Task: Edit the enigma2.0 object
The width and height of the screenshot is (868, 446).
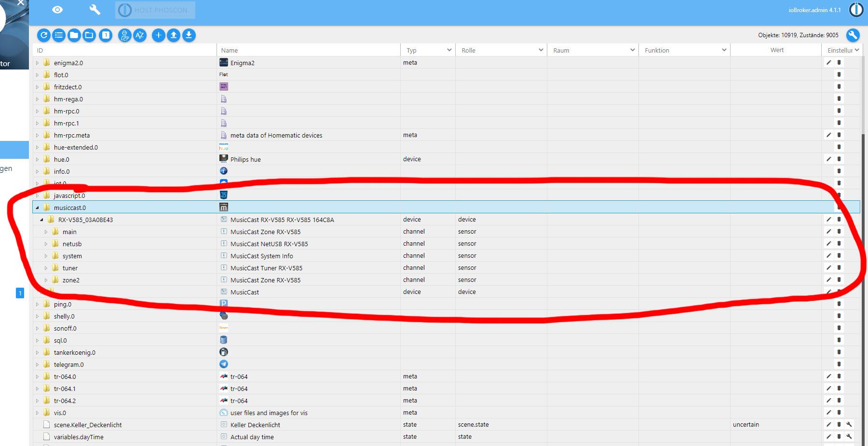Action: 829,62
